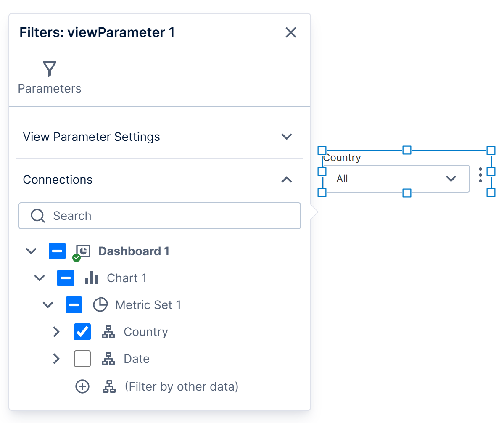504x423 pixels.
Task: Click the magnifier search icon
Action: [x=37, y=216]
